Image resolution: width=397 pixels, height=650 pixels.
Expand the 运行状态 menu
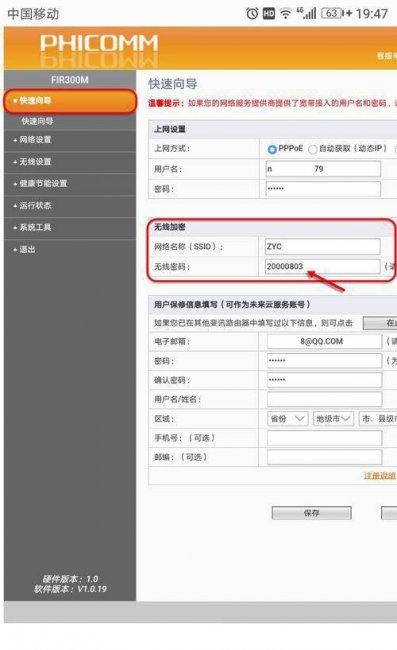[x=70, y=206]
